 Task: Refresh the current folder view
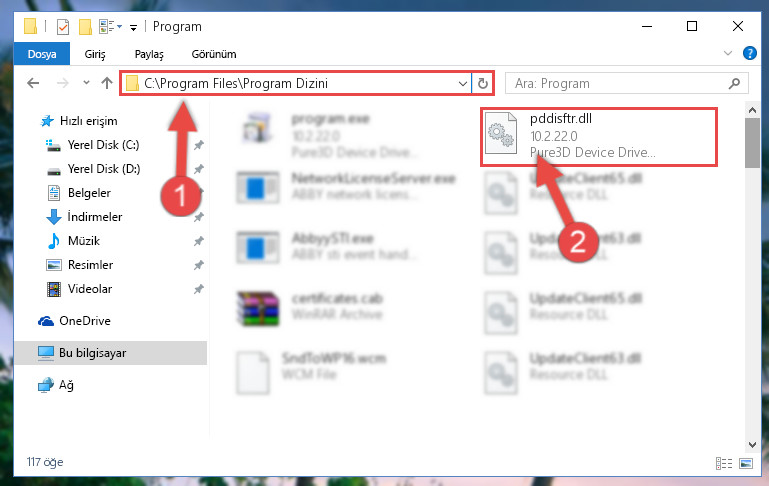click(483, 83)
